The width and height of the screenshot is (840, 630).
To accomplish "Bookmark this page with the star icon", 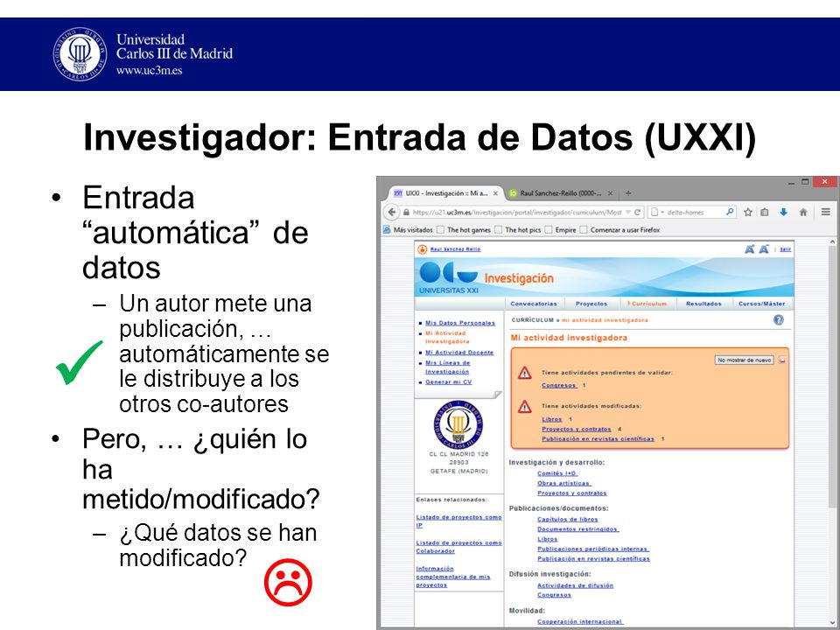I will [x=748, y=212].
